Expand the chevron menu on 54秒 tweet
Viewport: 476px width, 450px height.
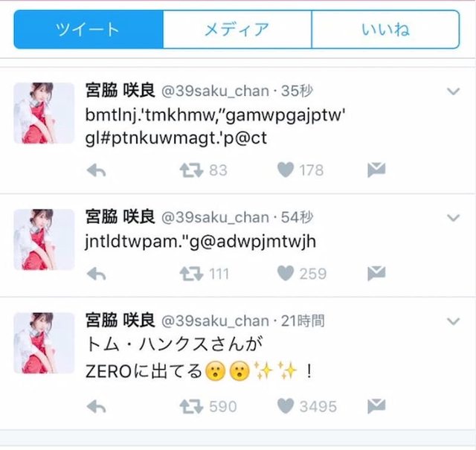point(453,218)
